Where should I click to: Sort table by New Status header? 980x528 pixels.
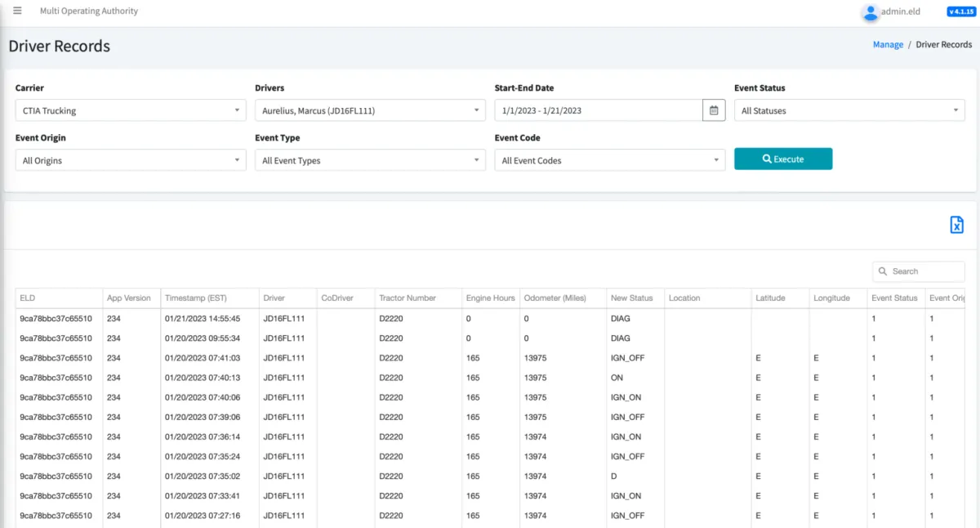click(632, 298)
